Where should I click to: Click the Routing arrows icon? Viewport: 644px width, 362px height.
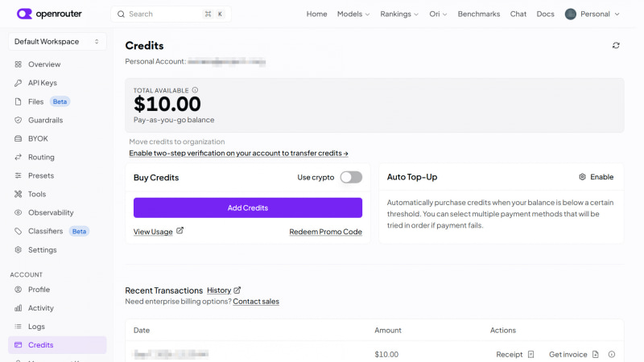click(x=18, y=157)
